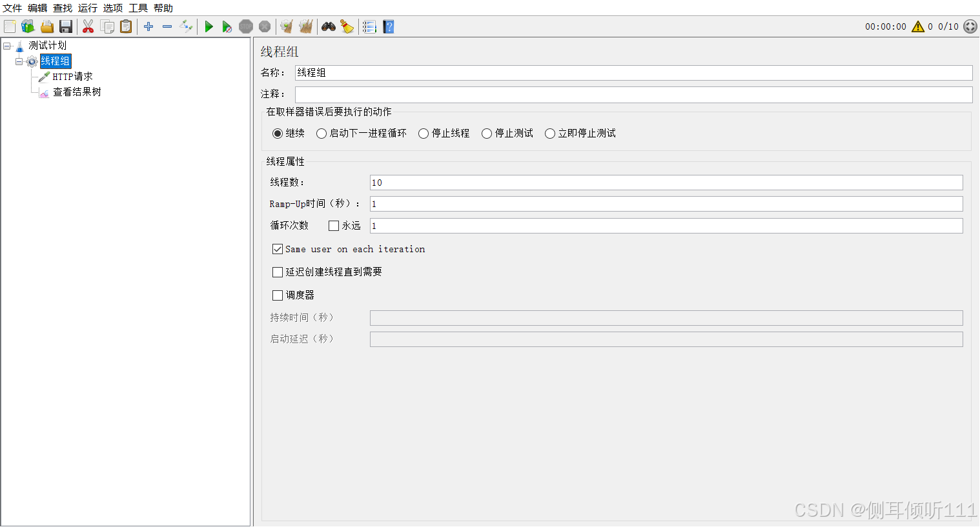Viewport: 980px width, 527px height.
Task: Open the 选项 menu
Action: pyautogui.click(x=113, y=8)
